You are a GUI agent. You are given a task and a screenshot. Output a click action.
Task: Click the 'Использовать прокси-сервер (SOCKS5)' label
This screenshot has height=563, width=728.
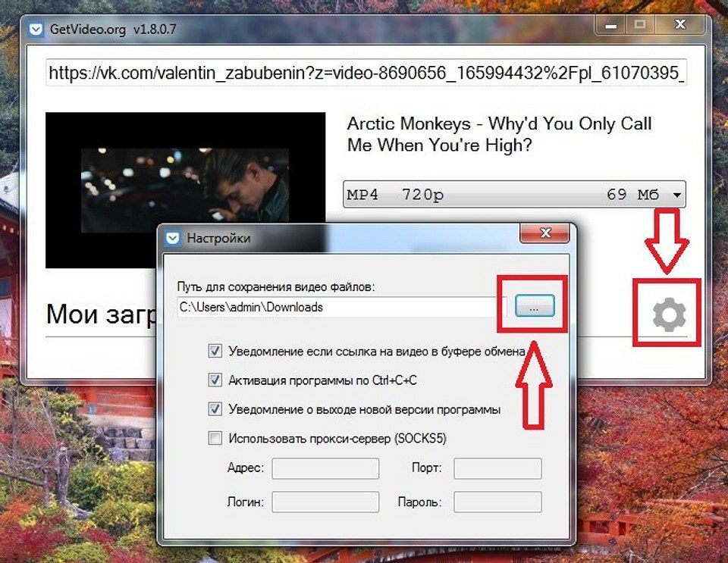click(337, 439)
